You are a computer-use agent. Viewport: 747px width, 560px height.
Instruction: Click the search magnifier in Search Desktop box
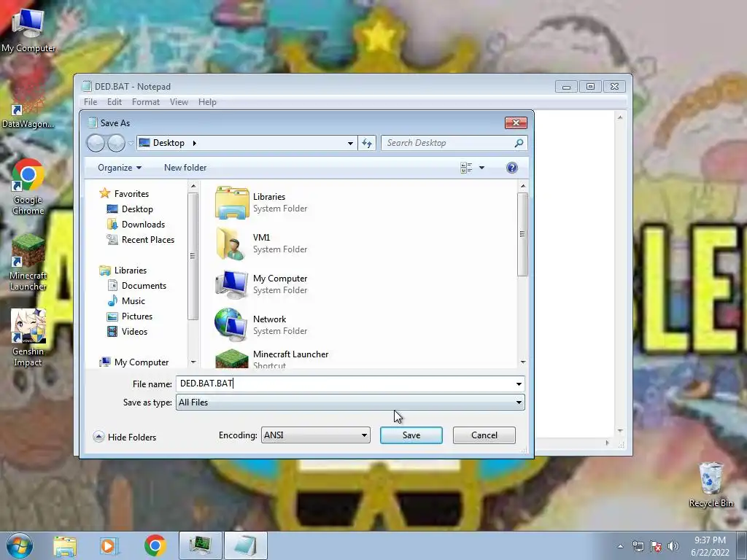click(x=519, y=143)
